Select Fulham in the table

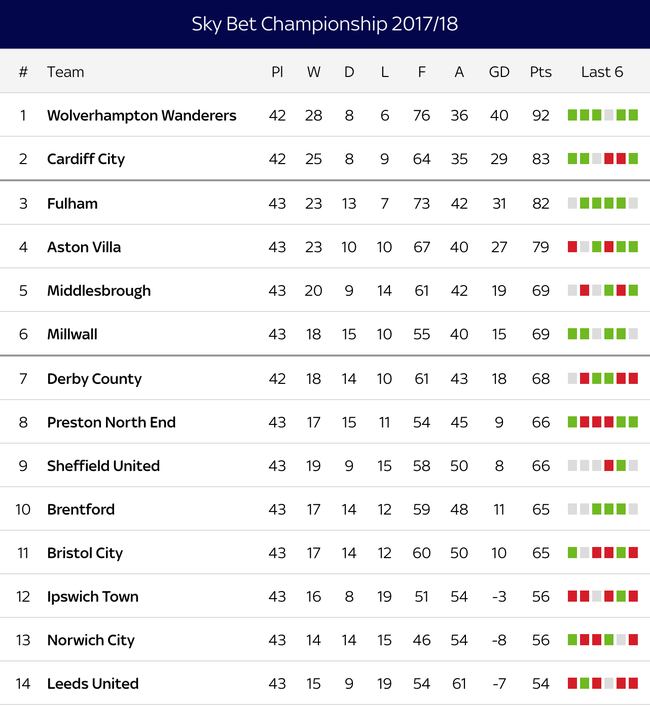pos(72,203)
